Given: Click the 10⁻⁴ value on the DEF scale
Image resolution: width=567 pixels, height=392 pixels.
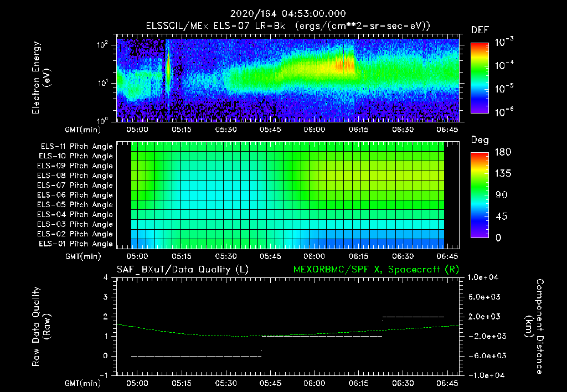Looking at the screenshot, I should 504,65.
